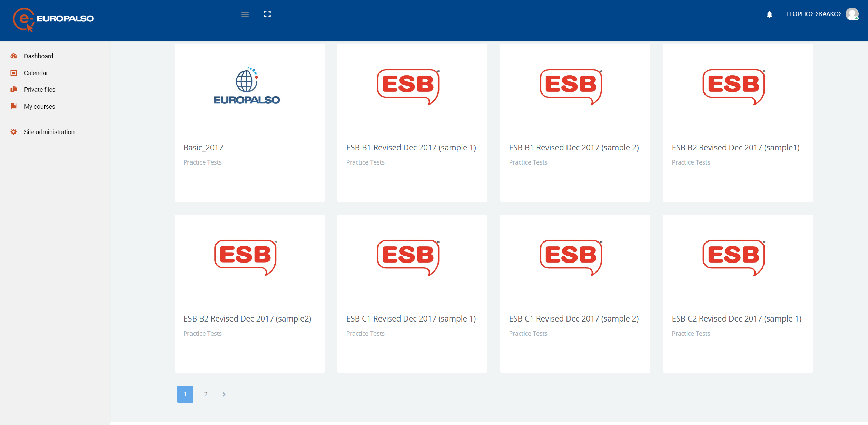This screenshot has height=425, width=868.
Task: Open the ΓΕΩΡΓΙΟΣ ΣΚΑΛΚΟΣ user menu
Action: (814, 14)
